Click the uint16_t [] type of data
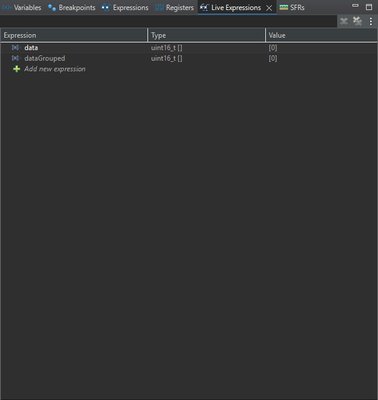Image resolution: width=378 pixels, height=400 pixels. tap(167, 48)
